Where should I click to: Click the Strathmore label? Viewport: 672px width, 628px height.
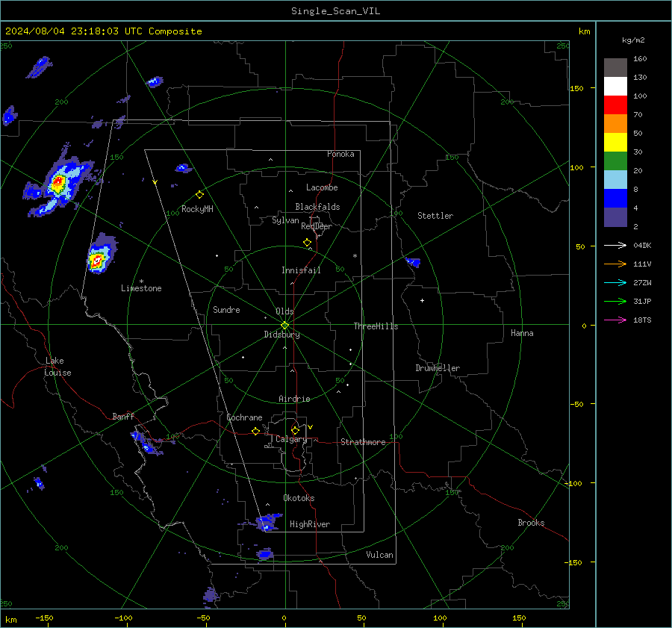point(363,442)
